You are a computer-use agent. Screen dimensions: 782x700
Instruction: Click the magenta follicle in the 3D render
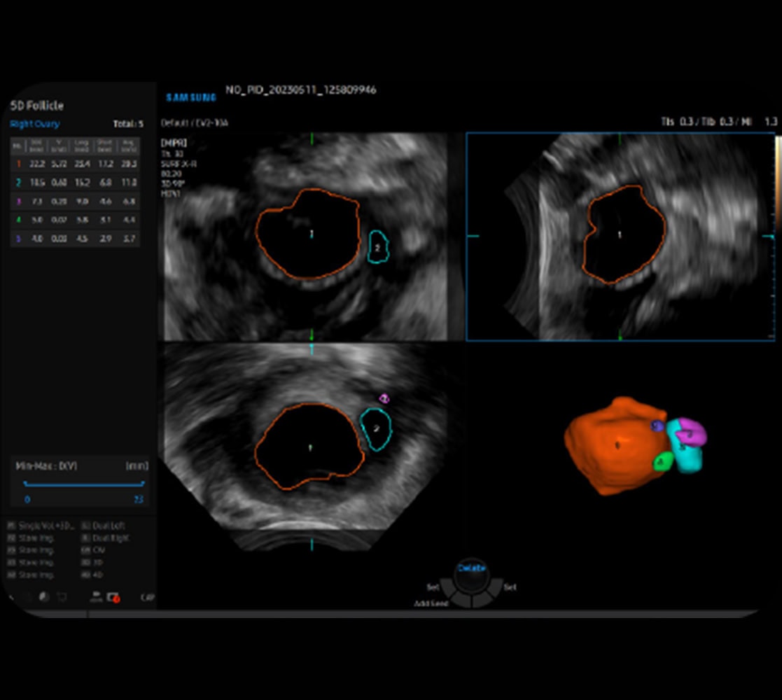[x=692, y=433]
